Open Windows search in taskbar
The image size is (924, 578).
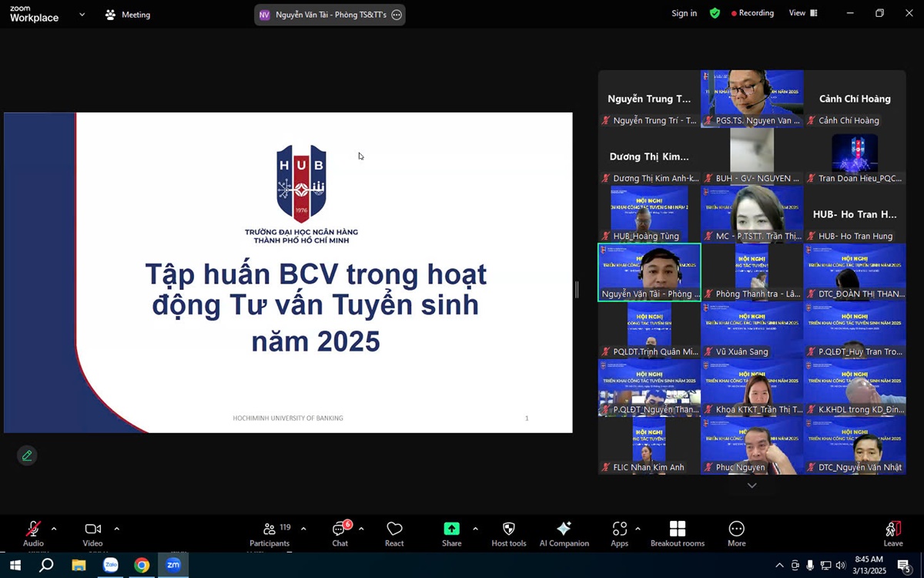[46, 565]
